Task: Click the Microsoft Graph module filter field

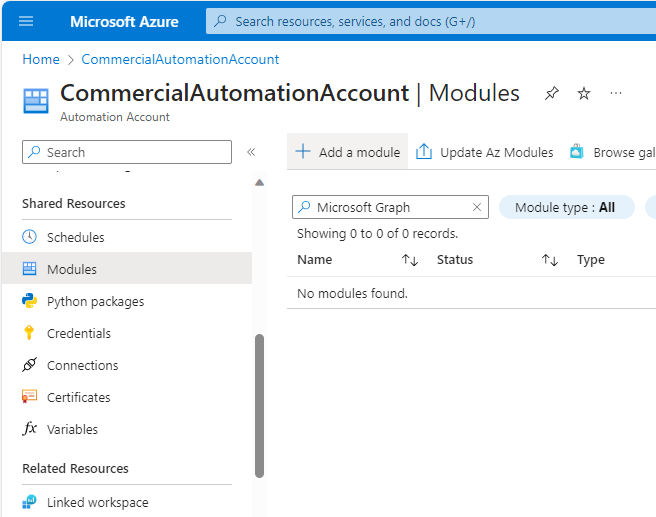Action: coord(390,207)
